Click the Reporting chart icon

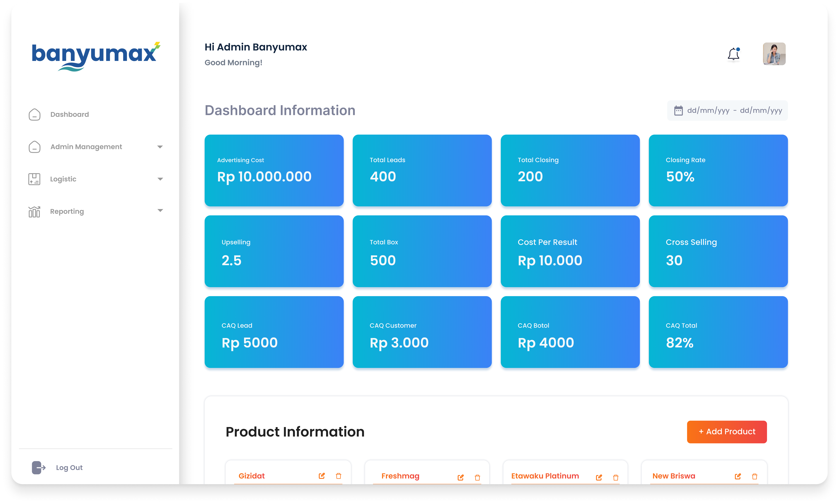(34, 212)
